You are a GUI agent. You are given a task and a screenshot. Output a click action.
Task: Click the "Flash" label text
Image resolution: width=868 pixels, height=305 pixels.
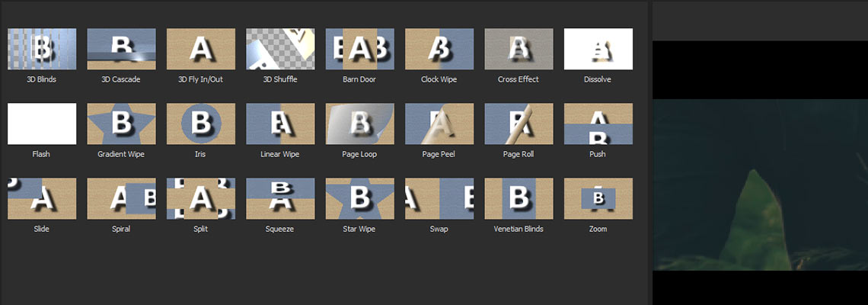[42, 154]
